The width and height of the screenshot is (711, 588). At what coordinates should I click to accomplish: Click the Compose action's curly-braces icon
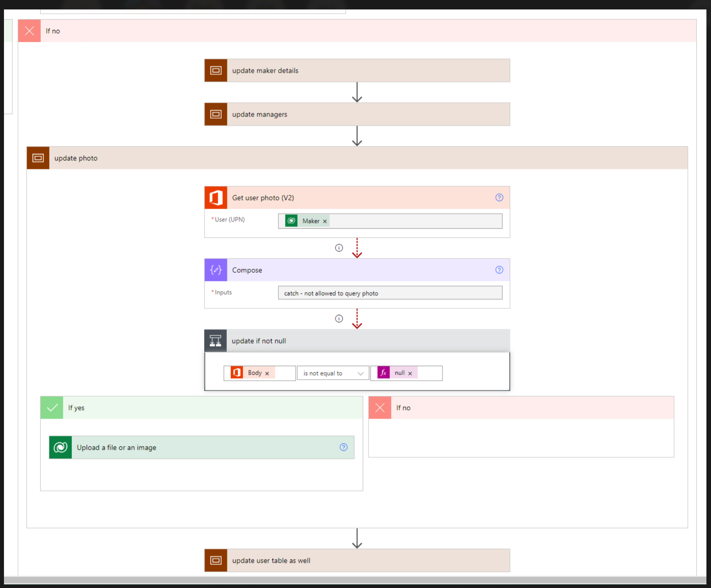click(216, 270)
